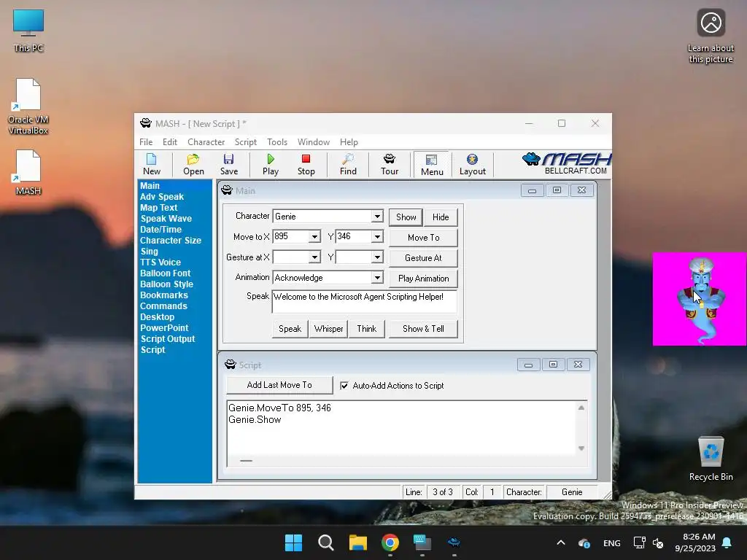Click the Whisper button

[328, 329]
